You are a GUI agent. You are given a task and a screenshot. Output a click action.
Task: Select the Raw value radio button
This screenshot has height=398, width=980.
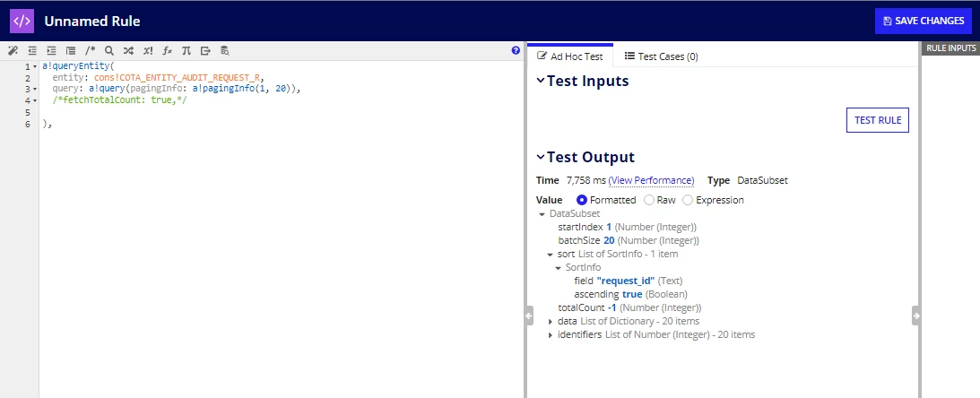pyautogui.click(x=649, y=200)
